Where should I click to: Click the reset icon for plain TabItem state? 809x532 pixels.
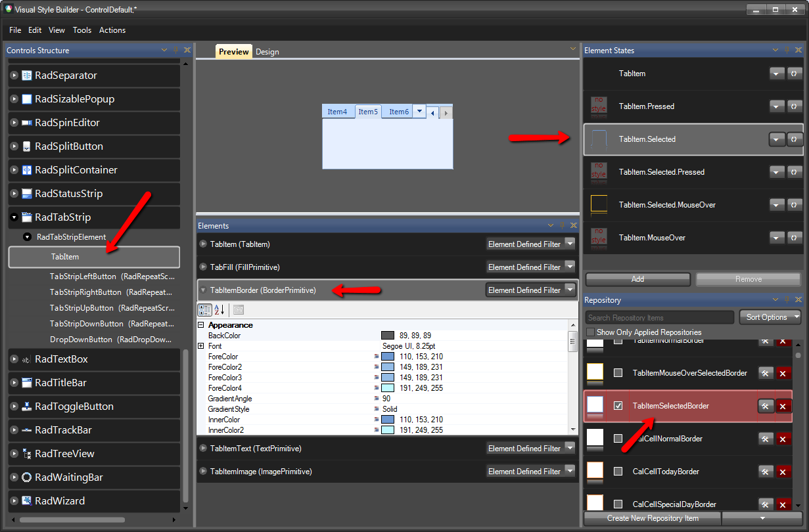tap(794, 74)
